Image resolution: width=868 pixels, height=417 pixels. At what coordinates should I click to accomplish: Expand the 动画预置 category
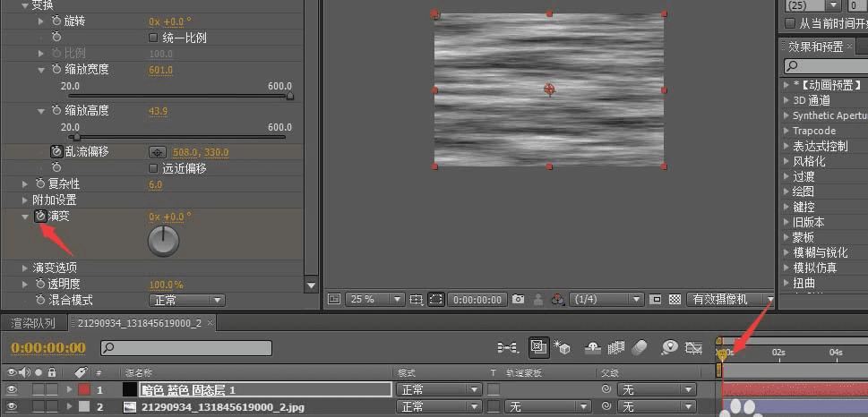pos(786,85)
